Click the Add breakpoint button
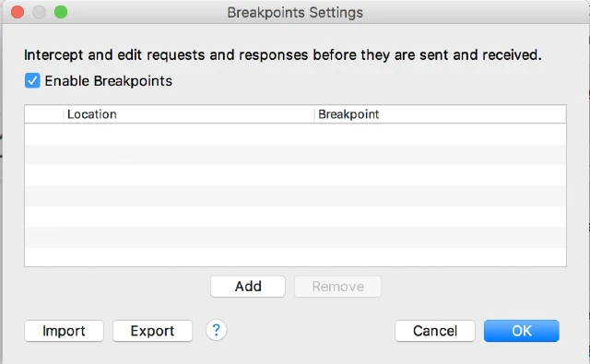The height and width of the screenshot is (364, 590). [x=248, y=287]
